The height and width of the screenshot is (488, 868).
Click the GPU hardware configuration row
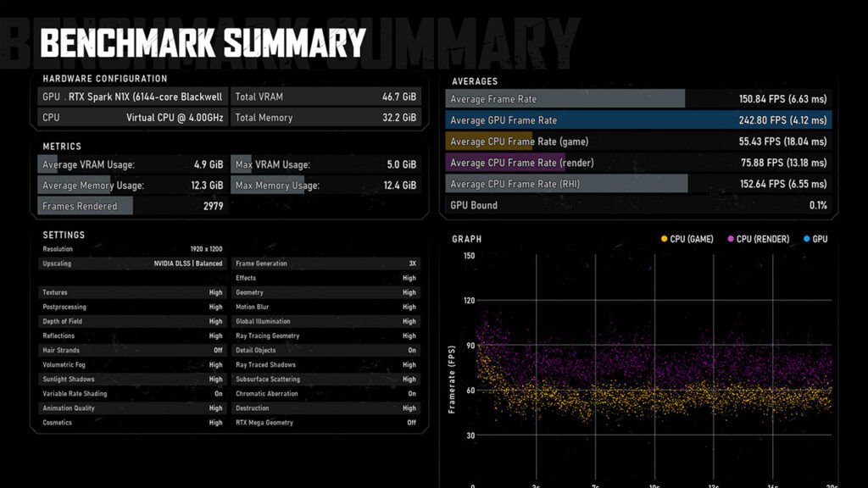point(133,97)
